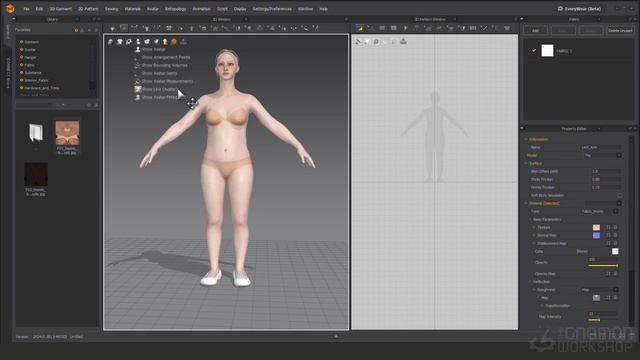Collapse the Reflection group
Image resolution: width=640 pixels, height=360 pixels.
point(530,282)
